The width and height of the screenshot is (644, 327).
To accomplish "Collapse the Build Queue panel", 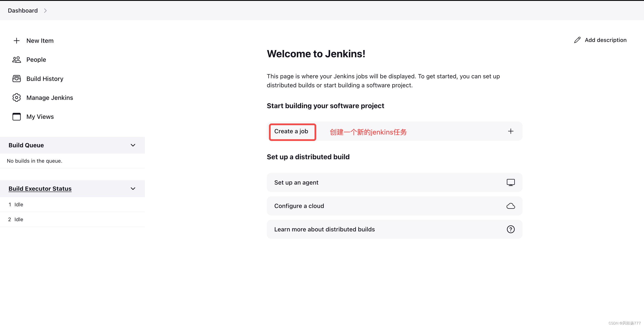I will 133,145.
